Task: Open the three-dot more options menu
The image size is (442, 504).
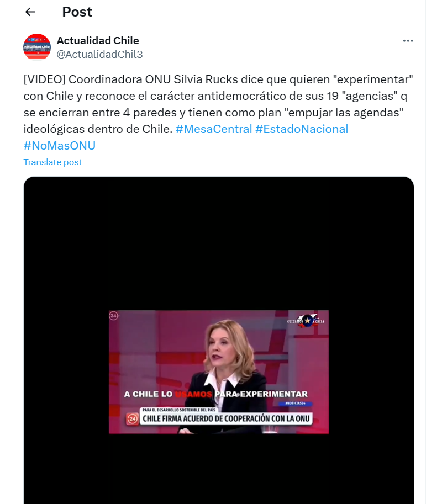Action: [x=408, y=41]
